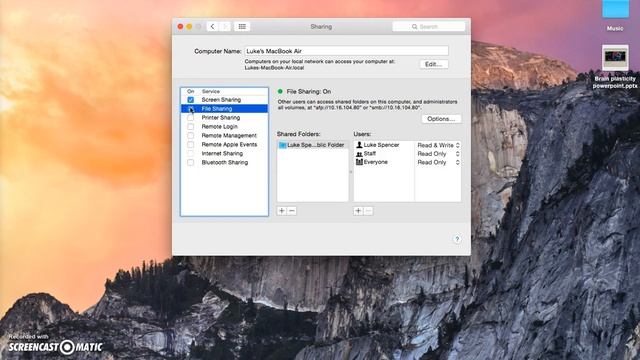
Task: Open help with question mark button
Action: pos(457,239)
